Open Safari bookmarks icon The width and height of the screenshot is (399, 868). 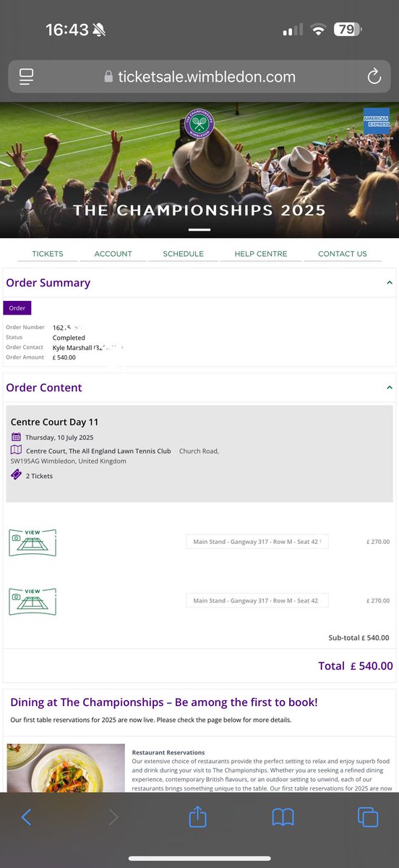point(283,817)
